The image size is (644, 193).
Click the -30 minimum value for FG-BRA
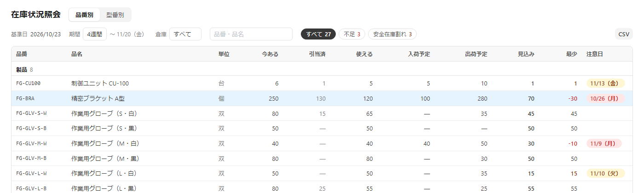tap(572, 98)
